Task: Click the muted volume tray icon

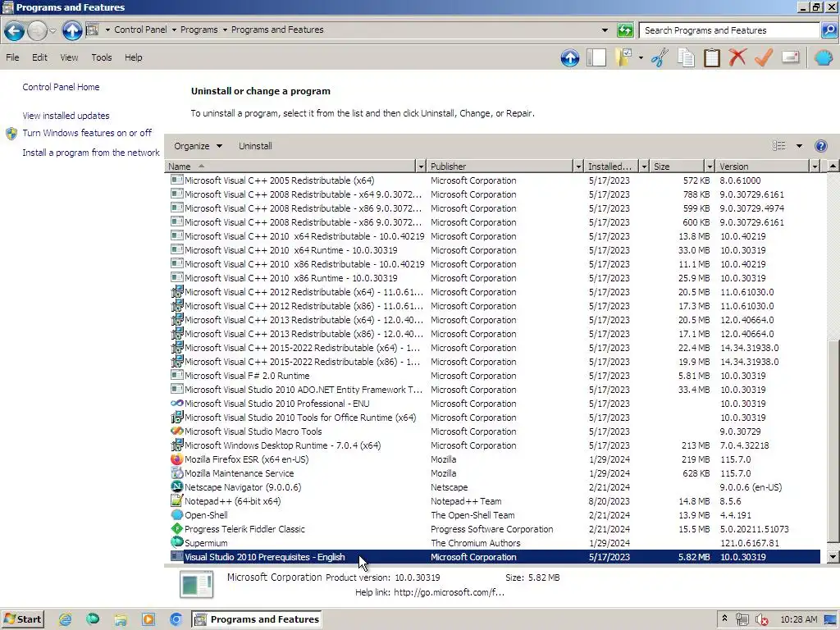Action: click(761, 619)
